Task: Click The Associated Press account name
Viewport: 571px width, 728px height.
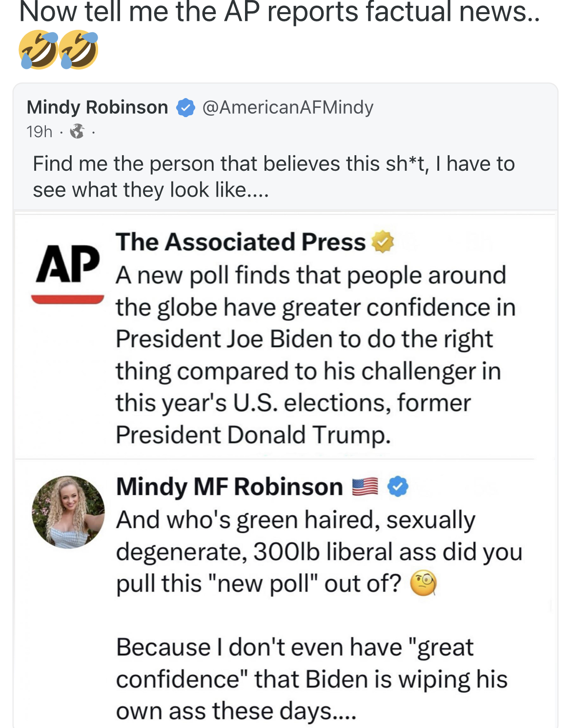Action: (240, 242)
